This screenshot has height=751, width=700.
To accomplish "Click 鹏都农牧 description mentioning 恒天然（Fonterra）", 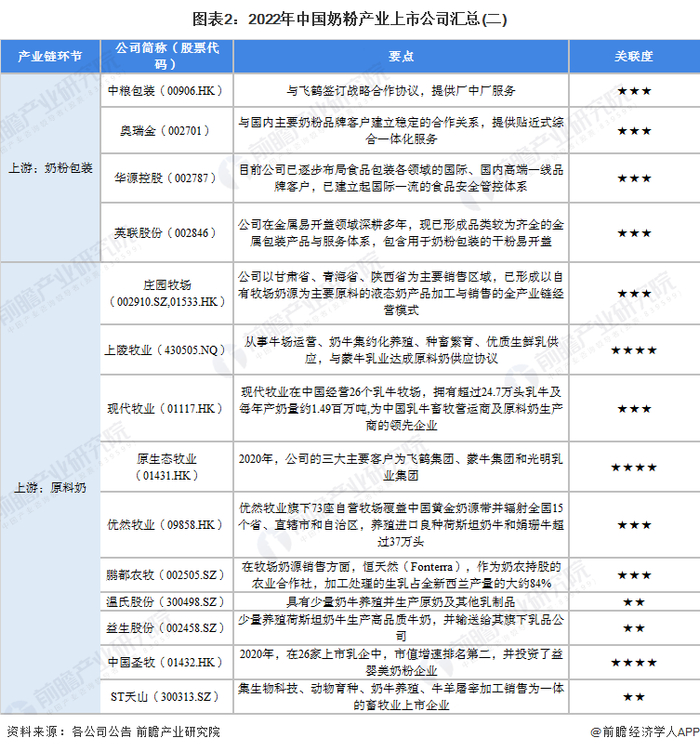I will click(x=401, y=575).
